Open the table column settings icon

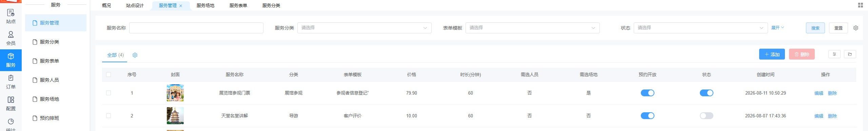(x=834, y=54)
